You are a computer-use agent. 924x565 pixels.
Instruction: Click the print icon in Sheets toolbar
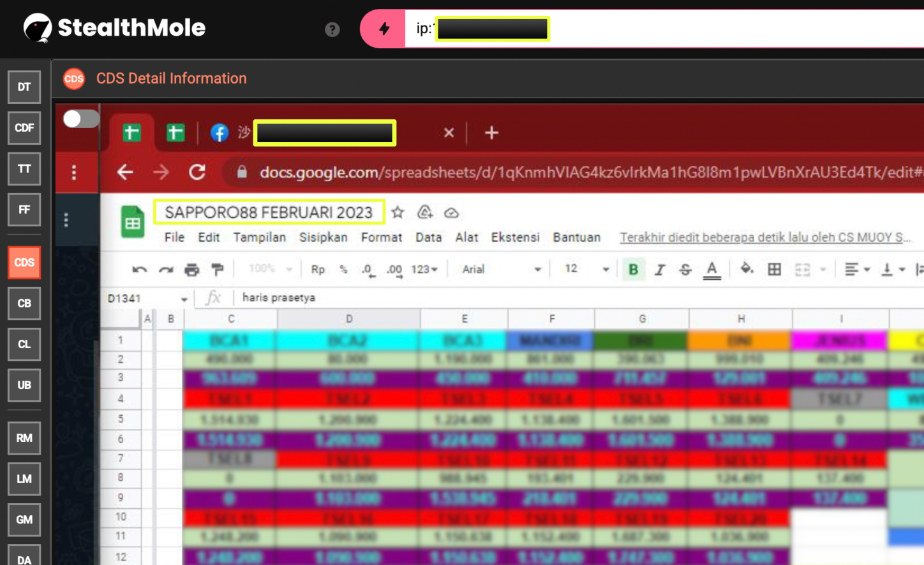(191, 270)
